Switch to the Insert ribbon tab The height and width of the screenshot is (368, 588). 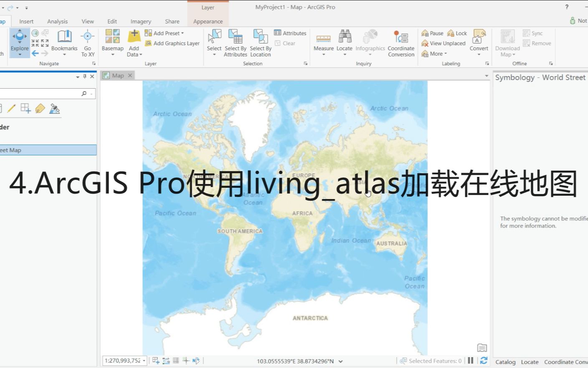[x=26, y=21]
